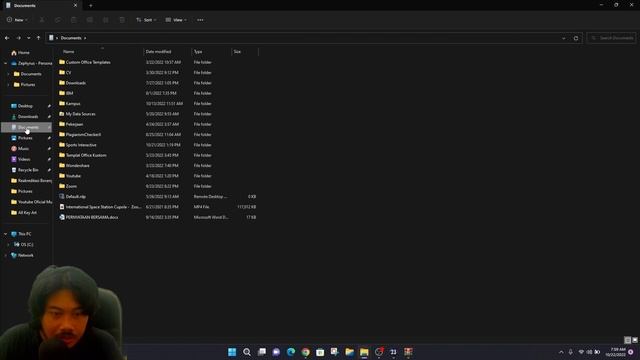Screen dimensions: 640x360
Task: Click the Share icon in toolbar
Action: (106, 20)
